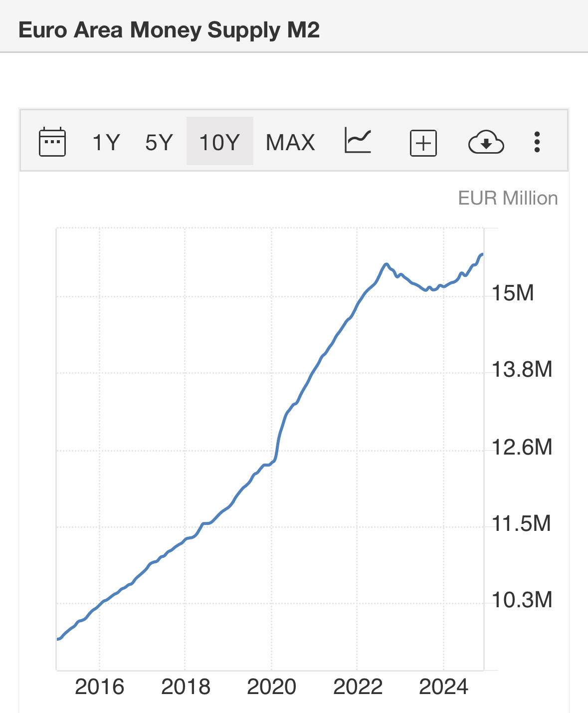588x713 pixels.
Task: Click the line's latest data point endpoint
Action: click(482, 254)
